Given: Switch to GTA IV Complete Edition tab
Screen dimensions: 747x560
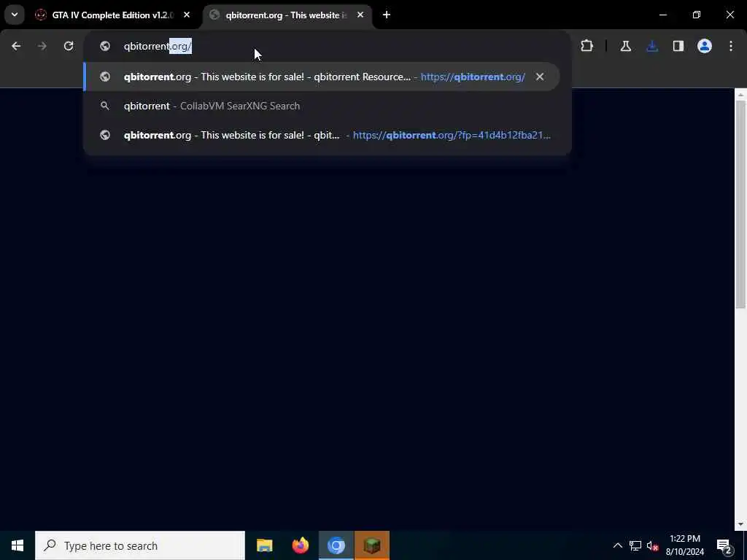Looking at the screenshot, I should click(x=105, y=15).
